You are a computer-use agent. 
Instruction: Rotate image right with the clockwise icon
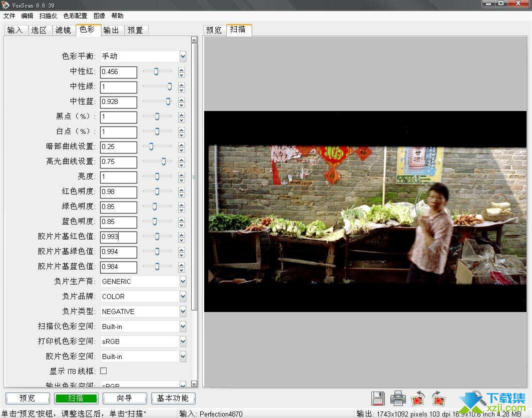click(438, 398)
